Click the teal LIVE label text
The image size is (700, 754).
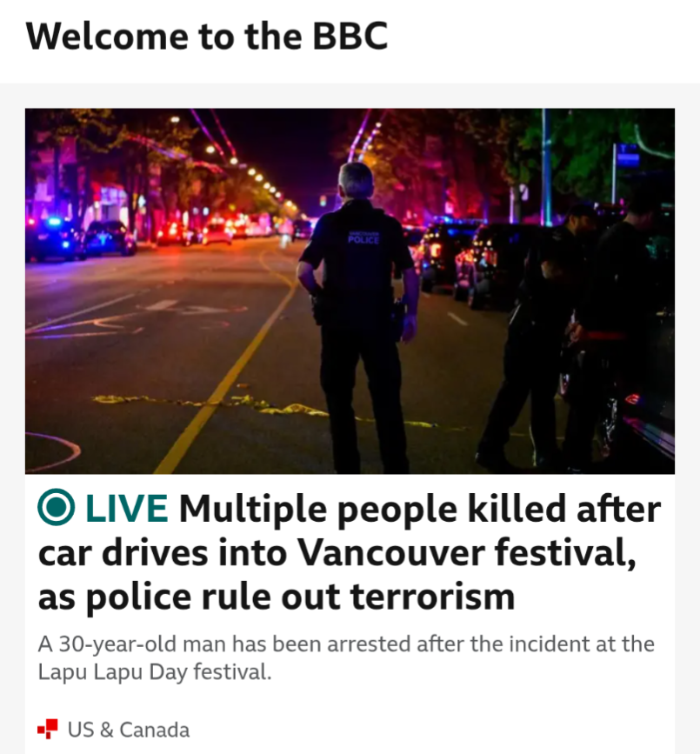click(x=126, y=508)
